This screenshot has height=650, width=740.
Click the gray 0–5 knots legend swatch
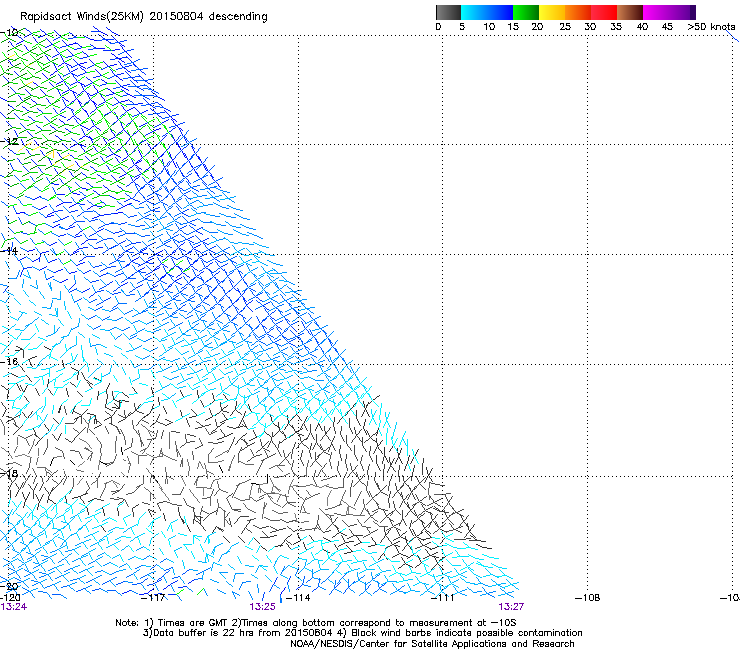click(448, 12)
